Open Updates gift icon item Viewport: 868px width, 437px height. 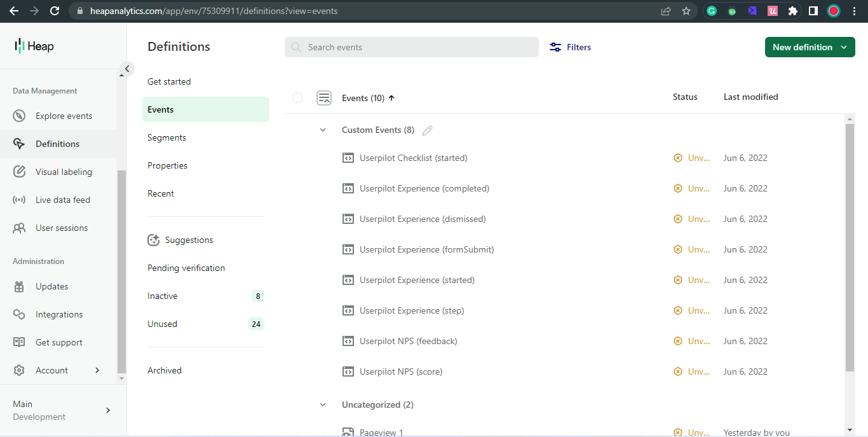[x=19, y=286]
